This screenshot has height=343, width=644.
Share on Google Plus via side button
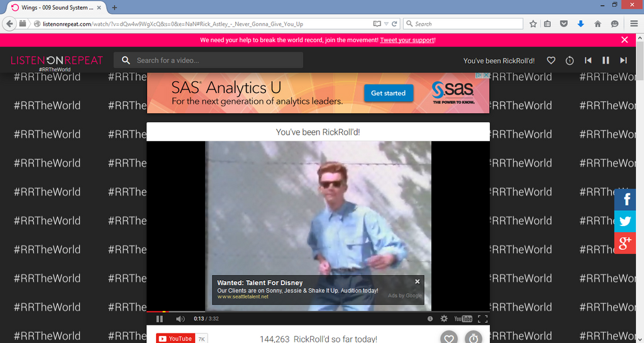click(x=625, y=243)
